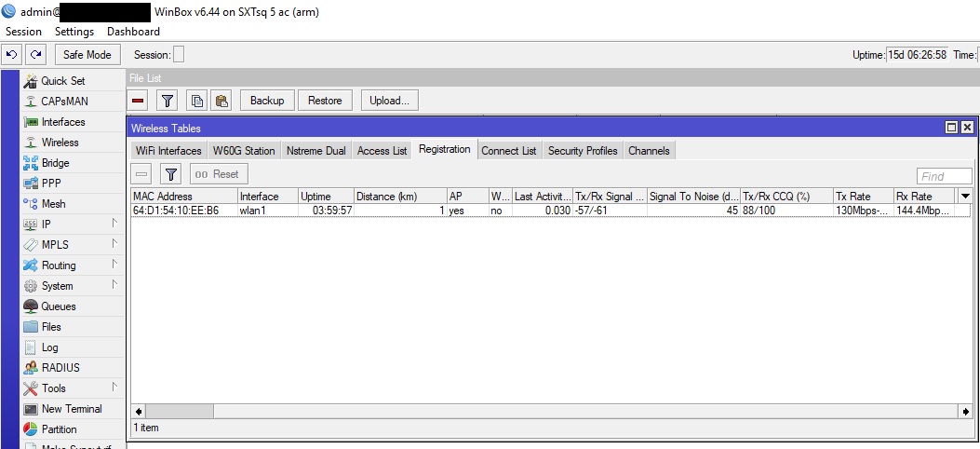Click the 88/100 CCQ value
Image resolution: width=980 pixels, height=449 pixels.
[x=758, y=211]
